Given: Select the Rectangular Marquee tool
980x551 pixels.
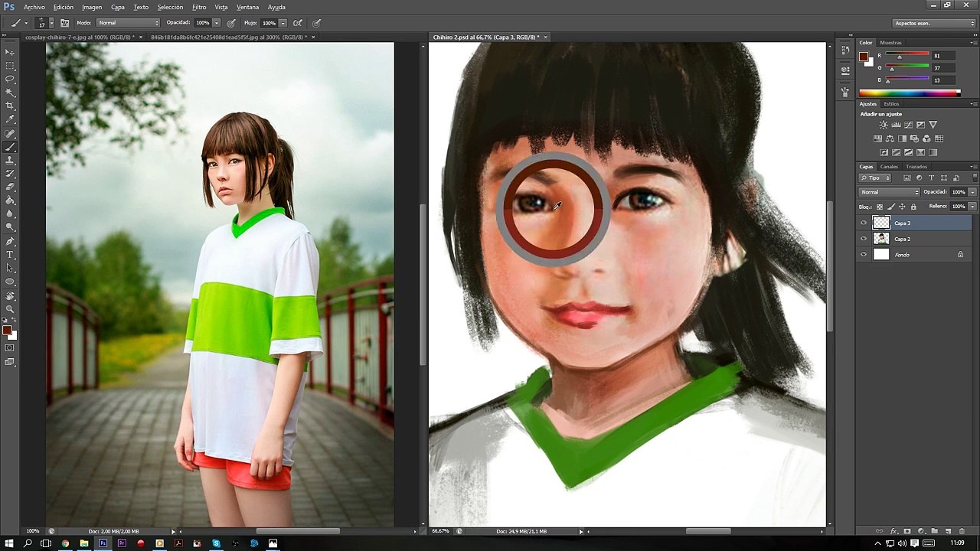Looking at the screenshot, I should [x=10, y=66].
